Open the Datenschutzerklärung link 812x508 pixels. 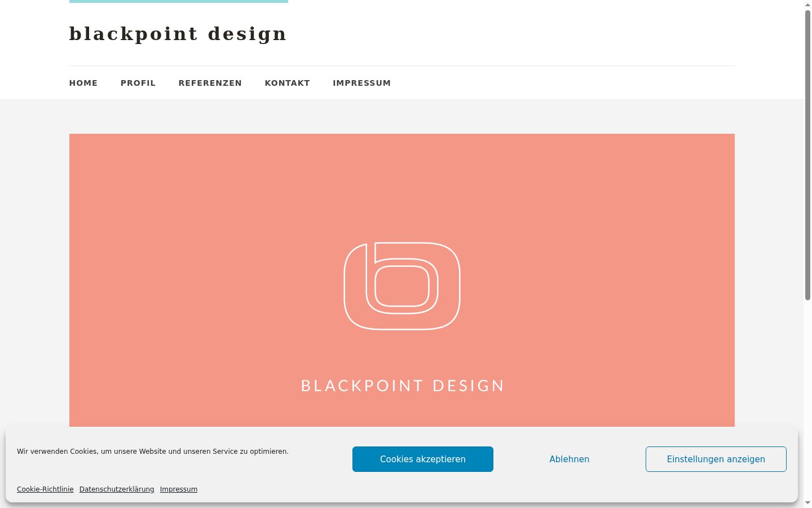[x=117, y=489]
